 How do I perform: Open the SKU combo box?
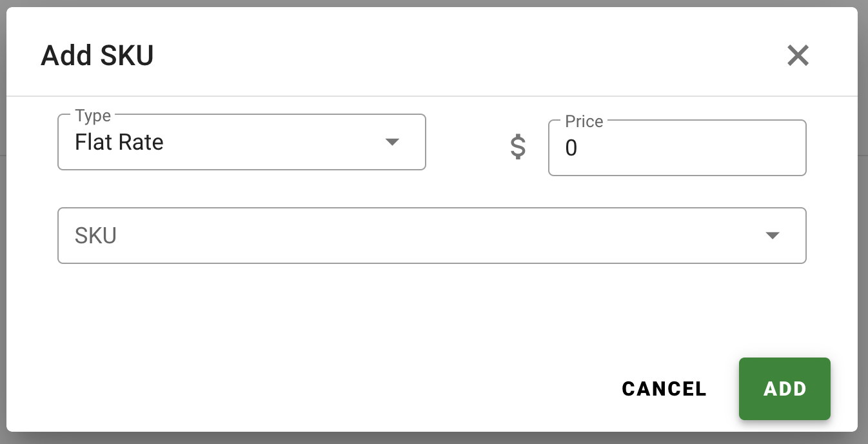coord(432,236)
